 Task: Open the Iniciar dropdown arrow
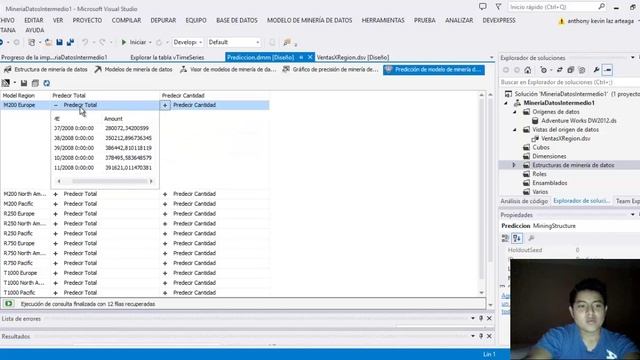(x=150, y=42)
